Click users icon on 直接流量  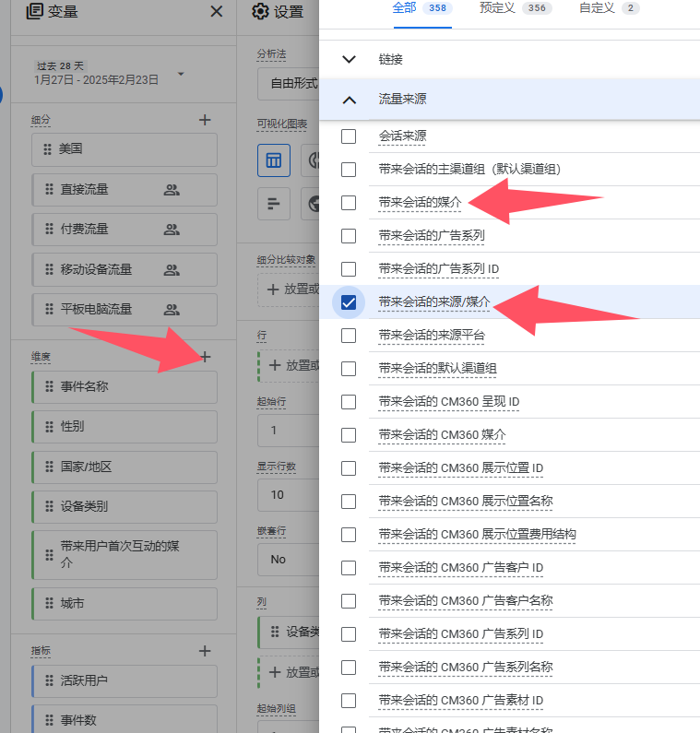point(172,190)
